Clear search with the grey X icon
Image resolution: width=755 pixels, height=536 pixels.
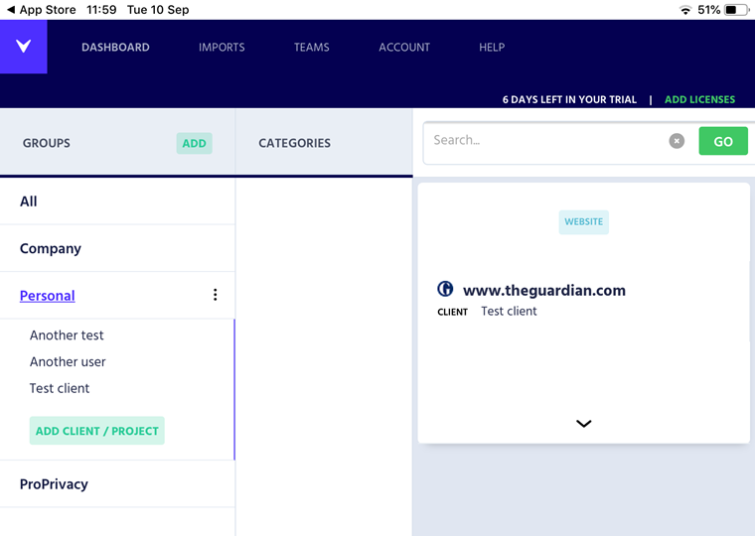[677, 141]
